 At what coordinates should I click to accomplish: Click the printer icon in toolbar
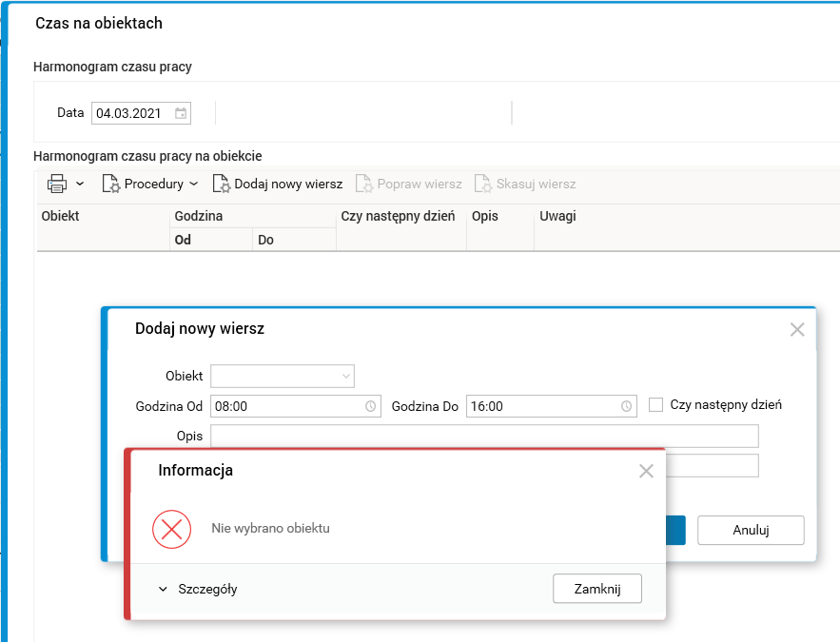tap(57, 184)
